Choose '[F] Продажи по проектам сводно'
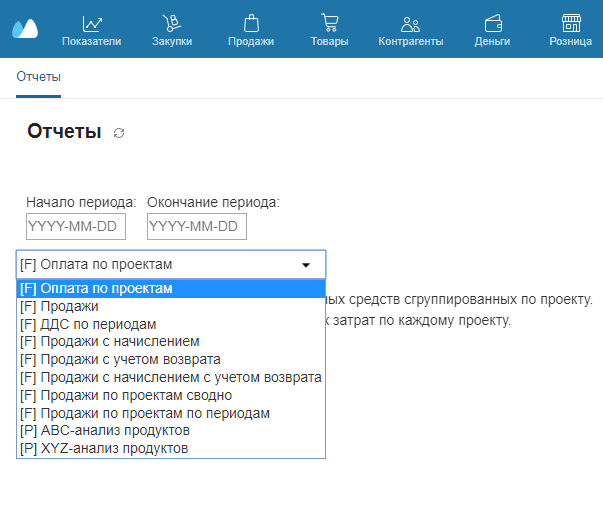 170,396
